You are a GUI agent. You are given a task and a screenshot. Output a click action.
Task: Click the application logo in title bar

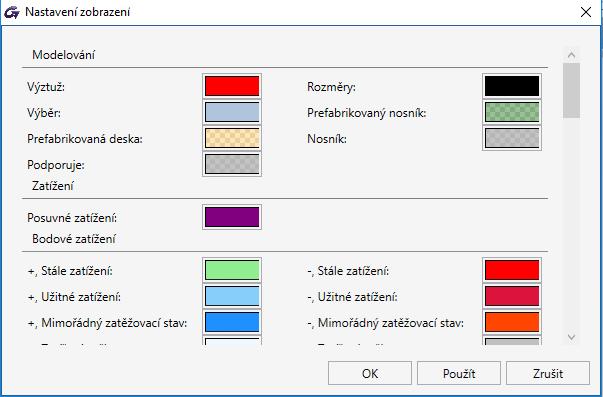coord(12,12)
